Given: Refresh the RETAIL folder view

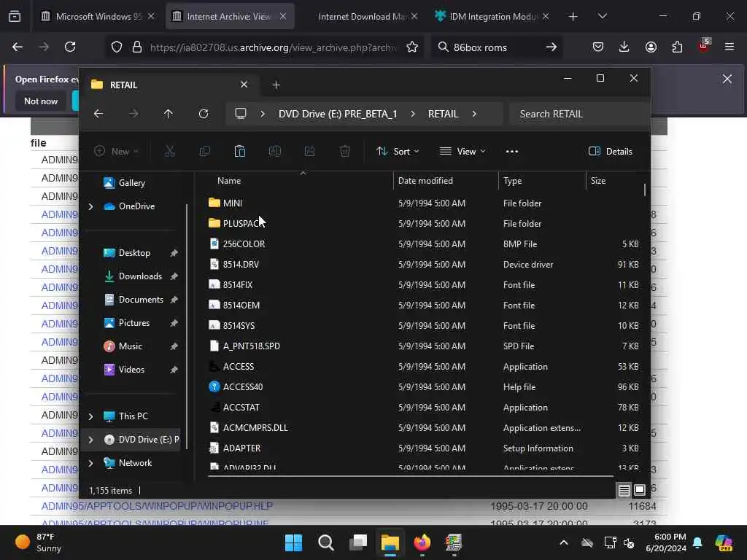Looking at the screenshot, I should pyautogui.click(x=204, y=114).
